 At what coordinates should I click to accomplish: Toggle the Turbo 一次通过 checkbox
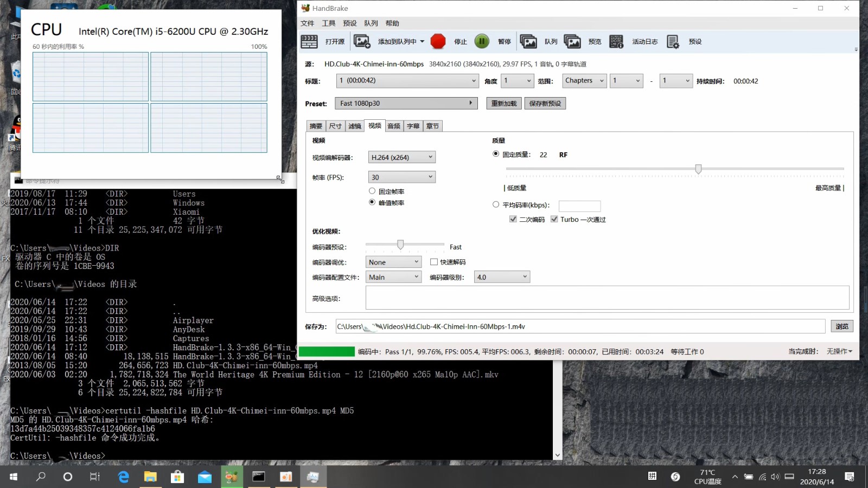554,219
